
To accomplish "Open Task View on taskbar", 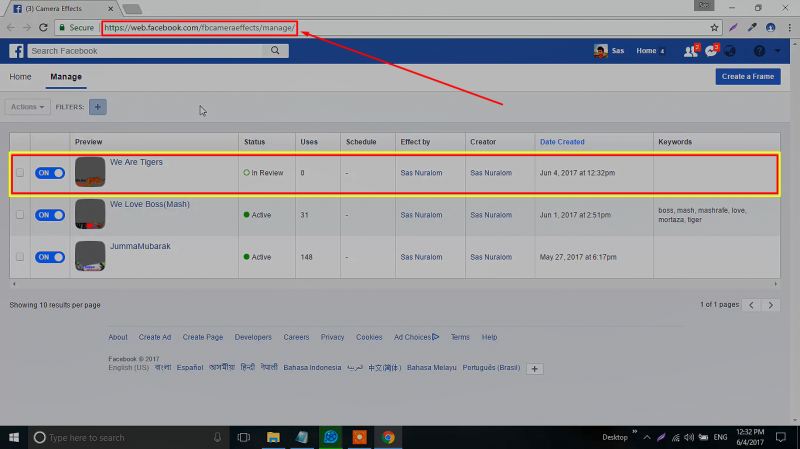I will click(x=244, y=437).
